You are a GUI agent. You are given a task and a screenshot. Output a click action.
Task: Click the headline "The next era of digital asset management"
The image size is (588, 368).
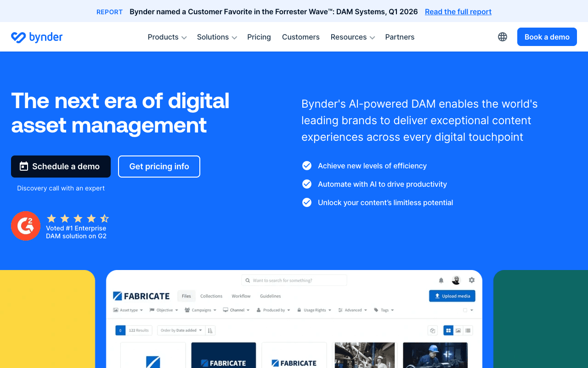(120, 113)
